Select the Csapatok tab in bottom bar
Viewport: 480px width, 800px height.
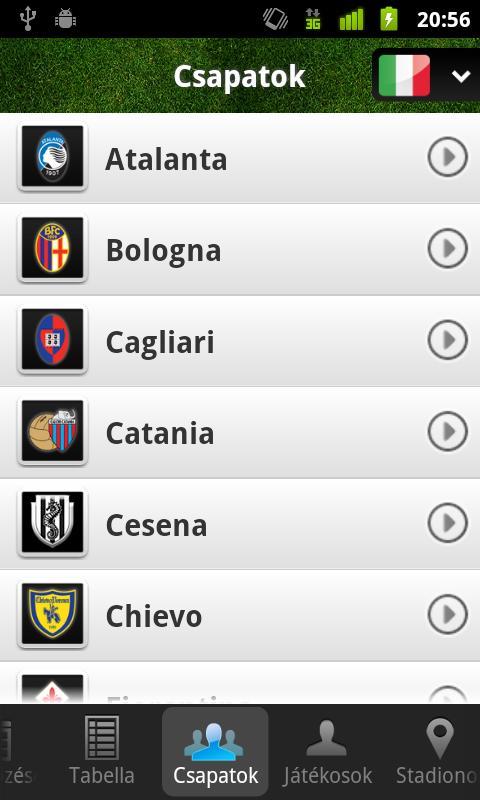[215, 751]
